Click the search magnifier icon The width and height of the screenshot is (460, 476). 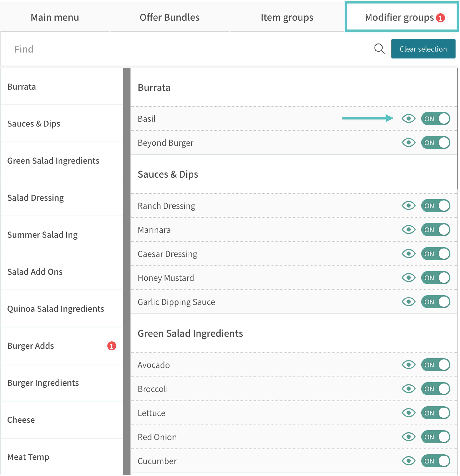379,49
